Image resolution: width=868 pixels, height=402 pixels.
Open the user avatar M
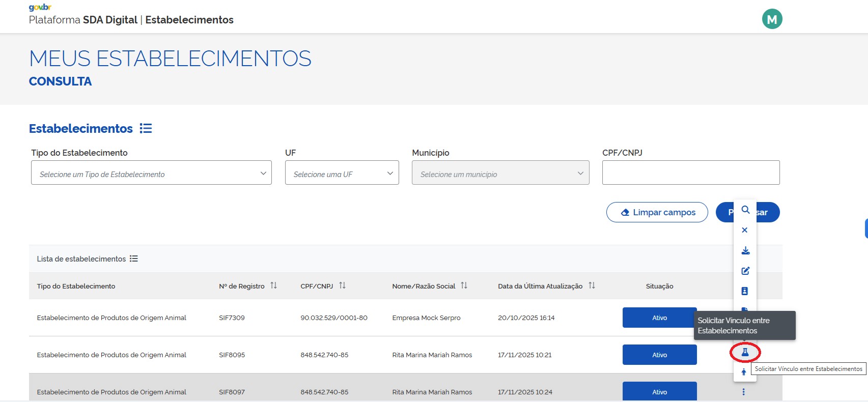point(772,19)
